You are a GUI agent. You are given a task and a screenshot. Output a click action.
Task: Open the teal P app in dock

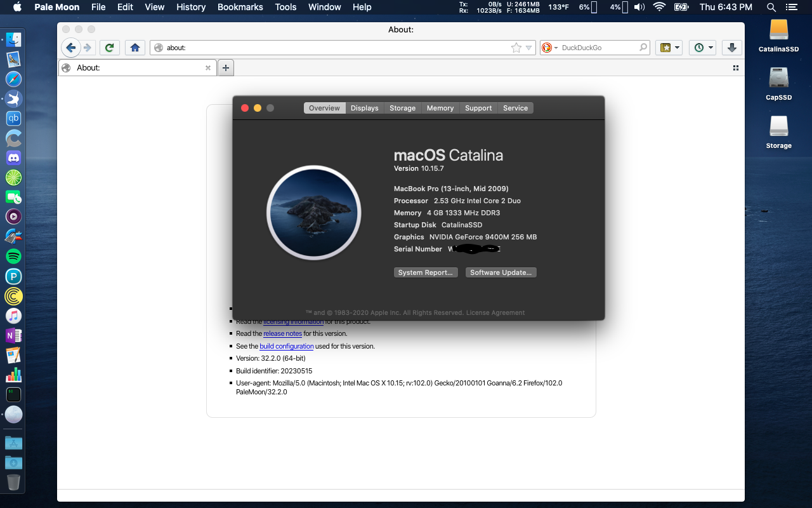point(13,276)
